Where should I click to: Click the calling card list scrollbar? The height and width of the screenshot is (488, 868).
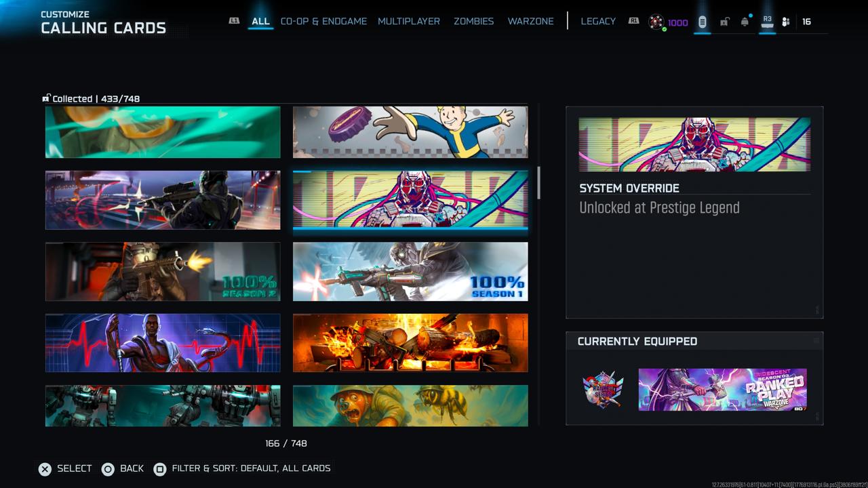click(539, 183)
